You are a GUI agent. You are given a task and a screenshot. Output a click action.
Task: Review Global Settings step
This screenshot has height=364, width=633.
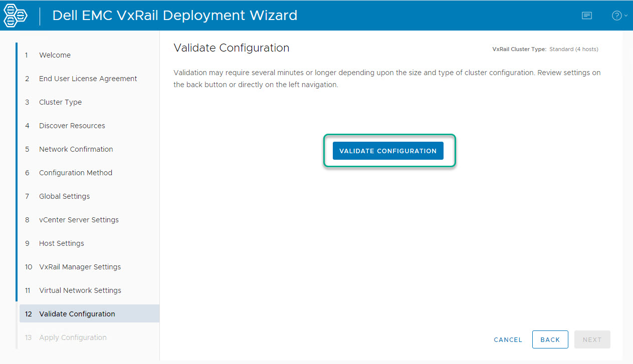coord(64,196)
